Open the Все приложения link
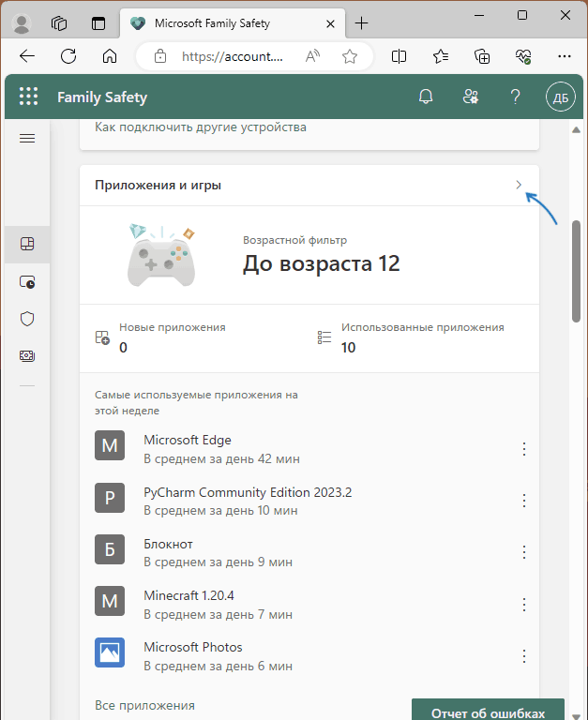The height and width of the screenshot is (720, 588). point(144,705)
